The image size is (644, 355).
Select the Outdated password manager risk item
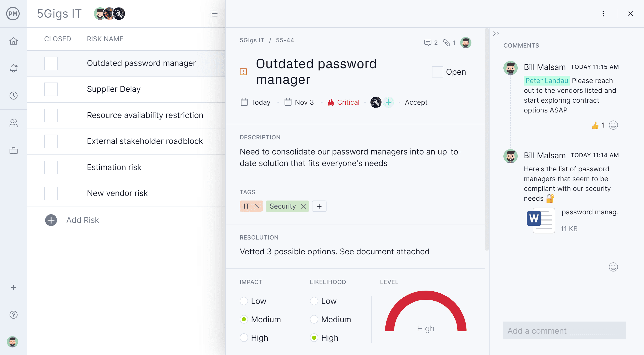click(x=141, y=63)
